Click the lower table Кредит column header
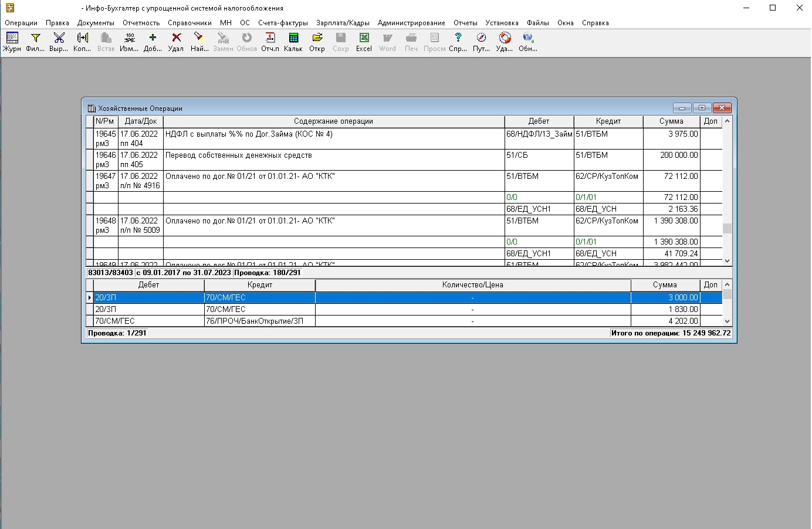The width and height of the screenshot is (812, 529). (x=260, y=285)
